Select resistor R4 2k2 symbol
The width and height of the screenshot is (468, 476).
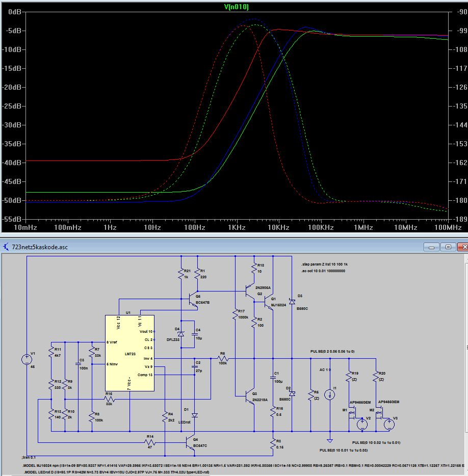165,417
